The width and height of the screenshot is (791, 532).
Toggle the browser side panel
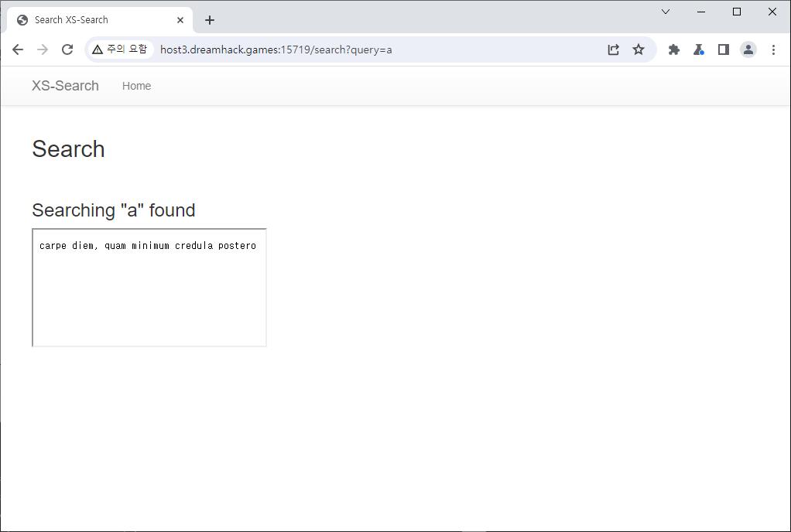tap(724, 49)
